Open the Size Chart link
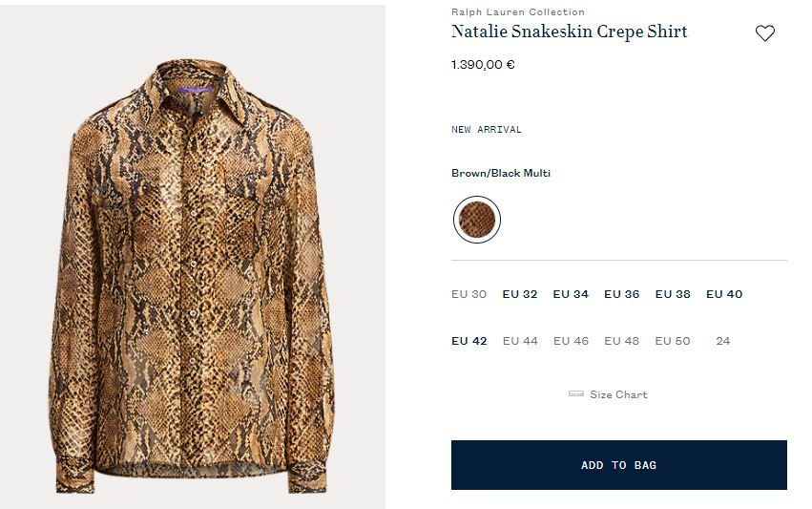Image resolution: width=812 pixels, height=509 pixels. click(x=618, y=394)
